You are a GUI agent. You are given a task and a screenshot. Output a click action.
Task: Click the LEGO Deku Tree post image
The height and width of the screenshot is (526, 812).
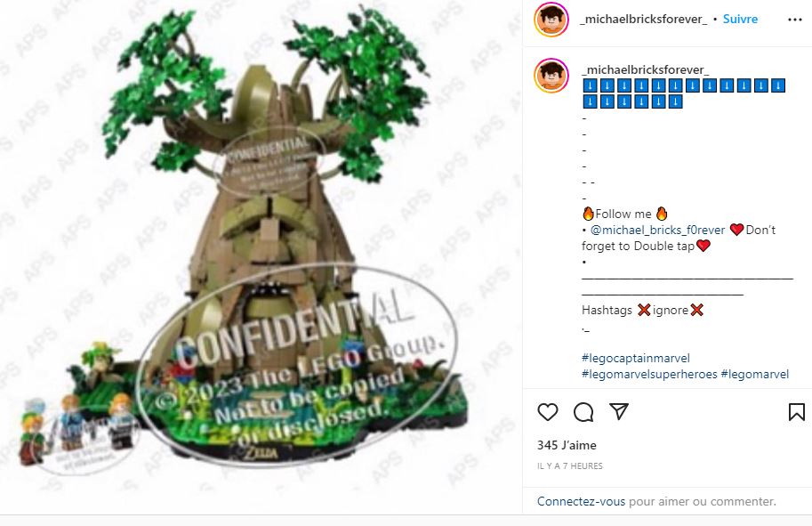(261, 256)
